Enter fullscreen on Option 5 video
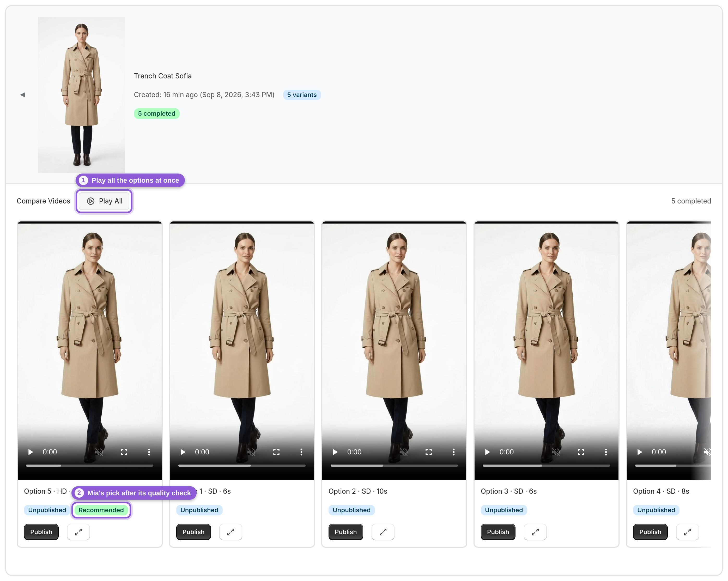The image size is (728, 581). [x=124, y=452]
